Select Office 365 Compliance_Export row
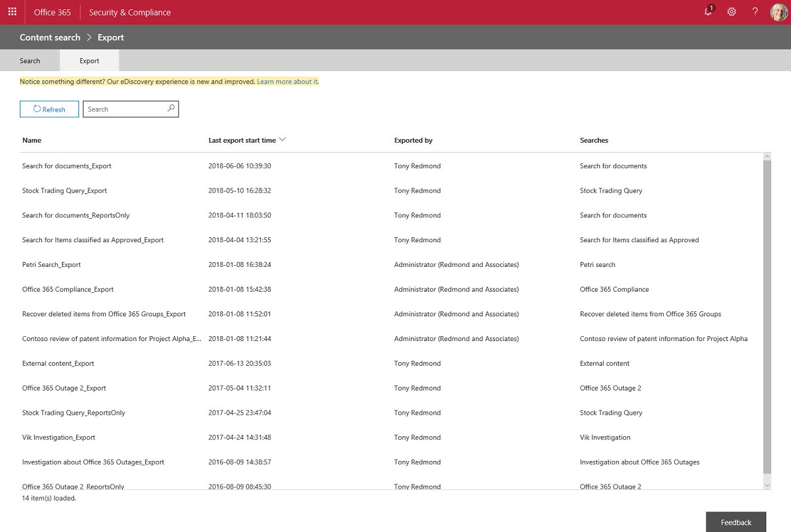The image size is (791, 532). coord(391,289)
